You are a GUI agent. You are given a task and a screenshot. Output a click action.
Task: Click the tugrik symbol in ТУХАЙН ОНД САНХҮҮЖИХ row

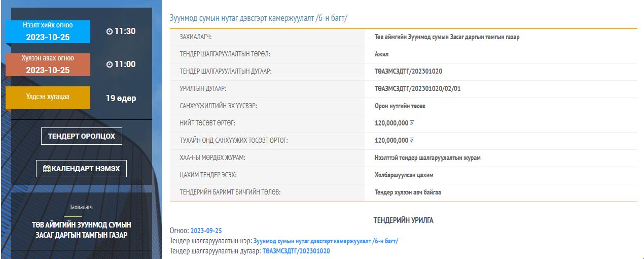(x=412, y=140)
